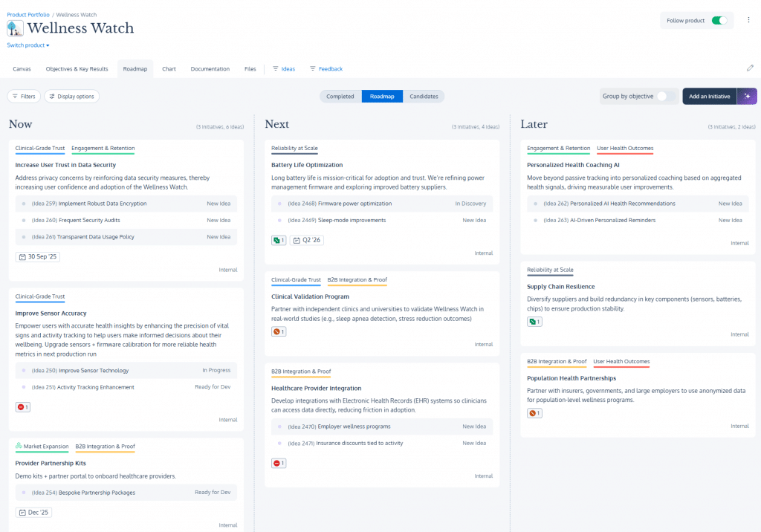Click Add an Initiative button

709,96
